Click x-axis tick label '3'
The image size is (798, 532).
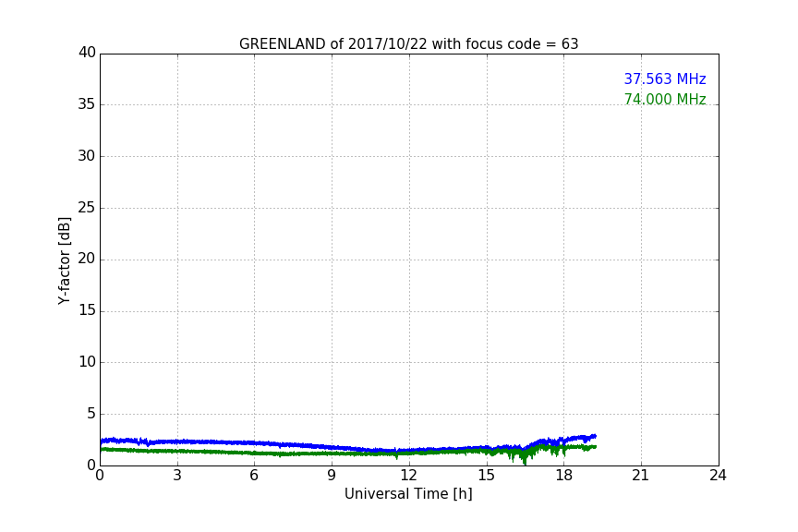177,476
